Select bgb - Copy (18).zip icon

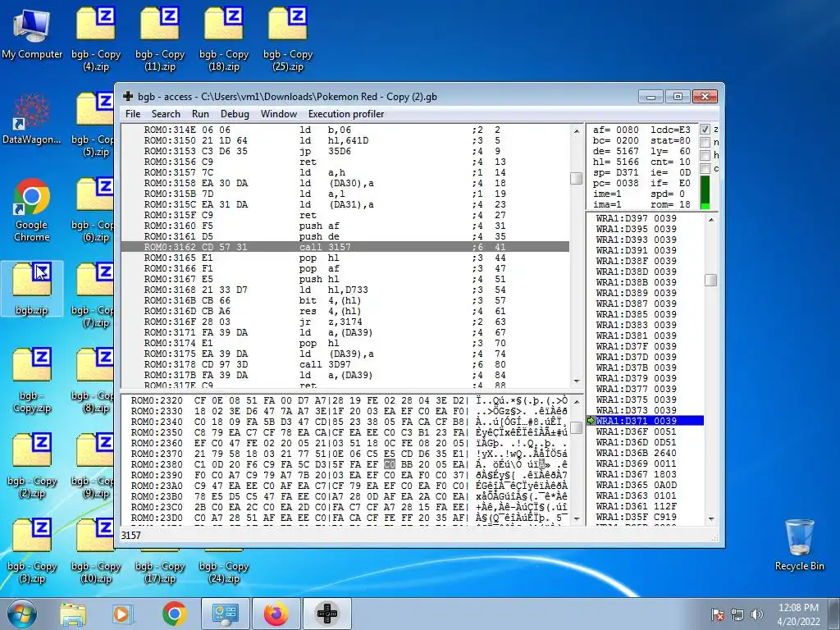point(224,39)
